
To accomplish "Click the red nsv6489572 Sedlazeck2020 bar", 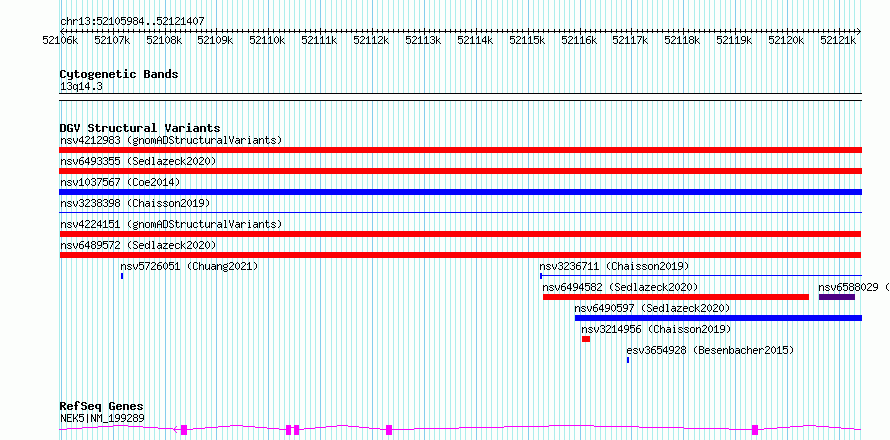I will pos(460,255).
